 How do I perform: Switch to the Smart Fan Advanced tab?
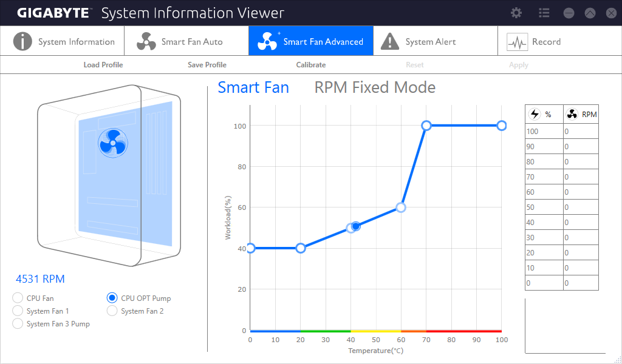311,41
